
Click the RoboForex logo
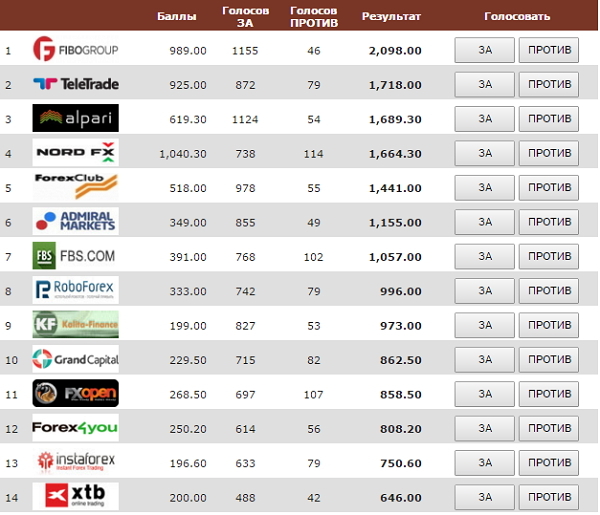[x=75, y=290]
